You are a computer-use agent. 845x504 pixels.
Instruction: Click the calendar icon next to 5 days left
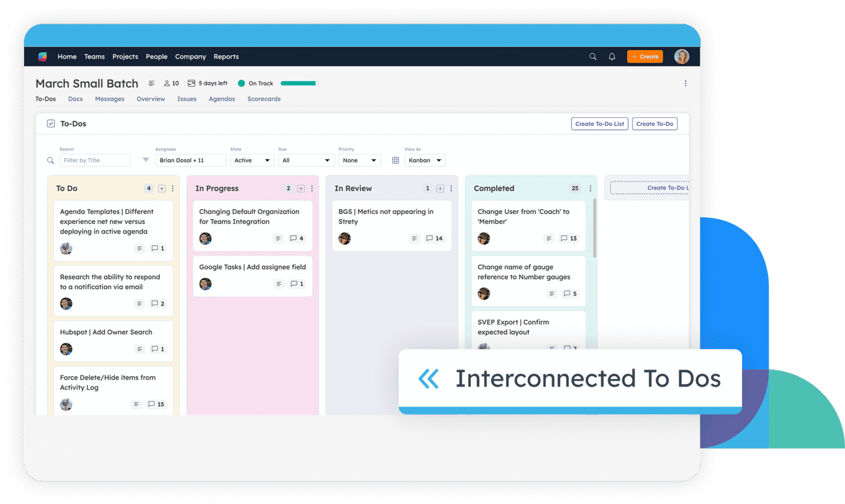(191, 83)
